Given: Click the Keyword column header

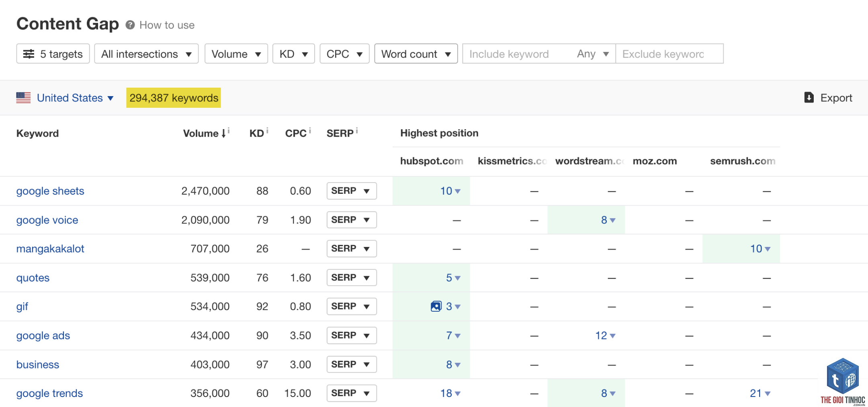Looking at the screenshot, I should [x=37, y=134].
